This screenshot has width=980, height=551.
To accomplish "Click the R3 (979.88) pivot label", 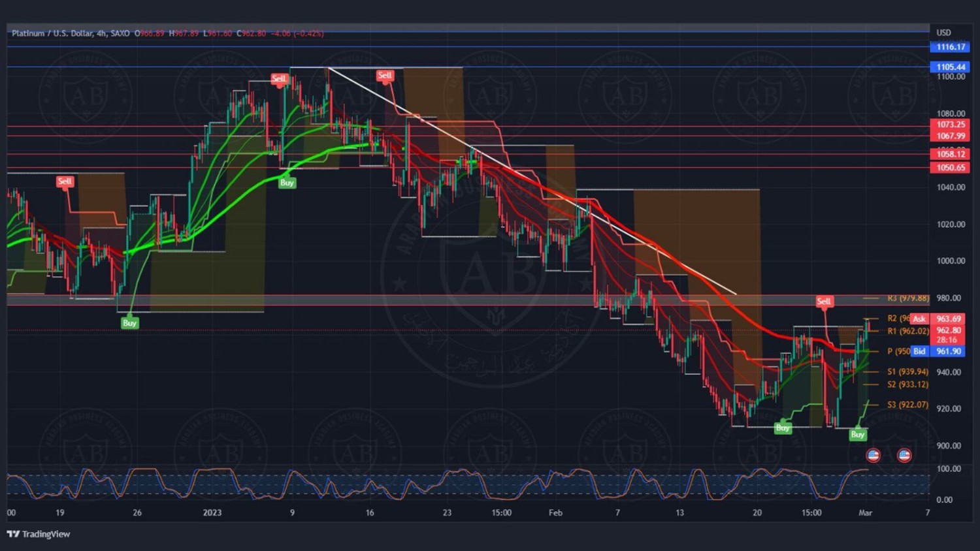I will pyautogui.click(x=908, y=298).
